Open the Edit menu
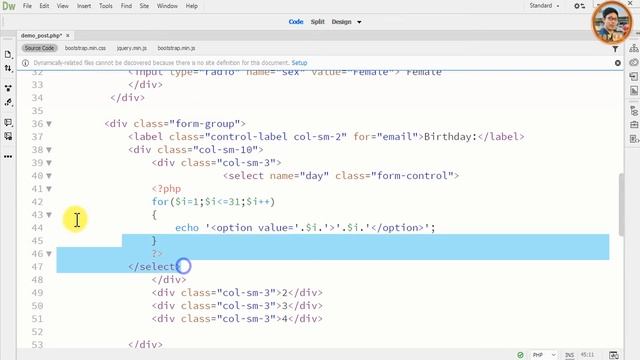640x360 pixels. 44,6
